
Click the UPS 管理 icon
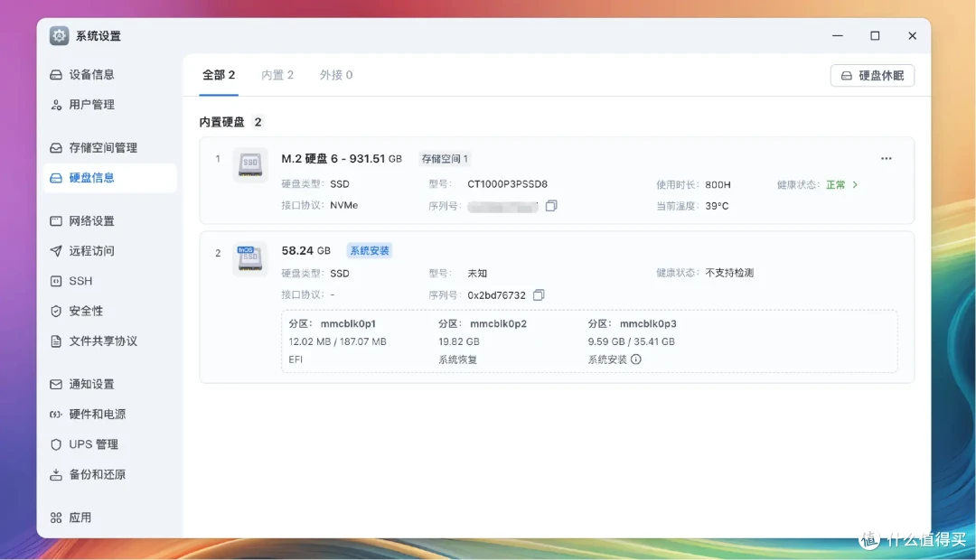pyautogui.click(x=56, y=444)
